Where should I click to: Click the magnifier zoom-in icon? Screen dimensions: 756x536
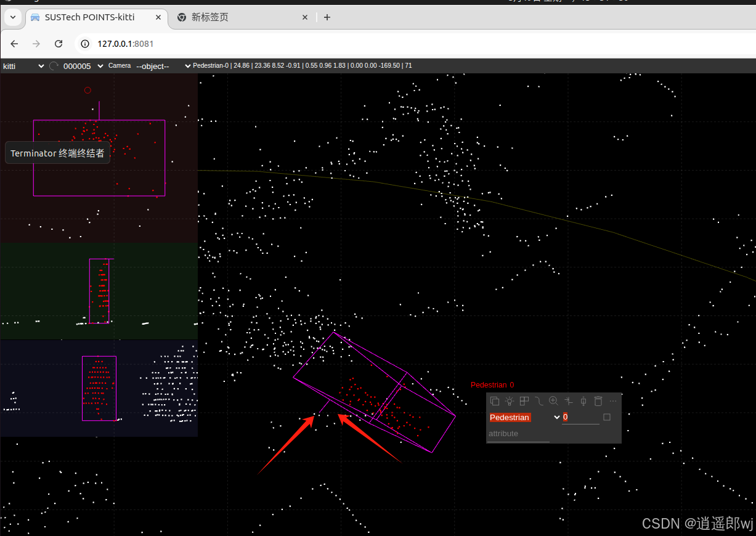(553, 401)
